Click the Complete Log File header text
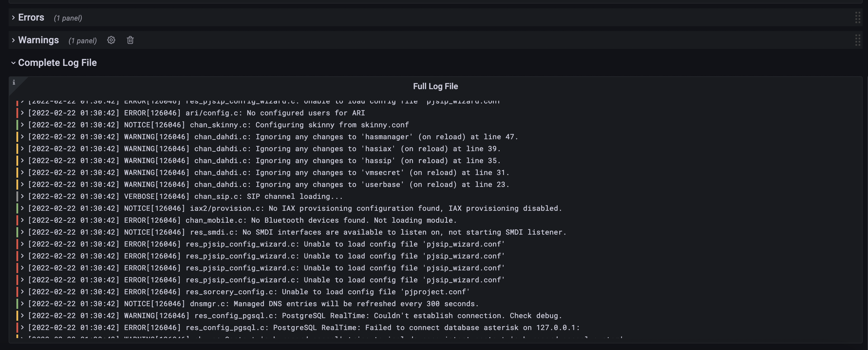 click(57, 63)
